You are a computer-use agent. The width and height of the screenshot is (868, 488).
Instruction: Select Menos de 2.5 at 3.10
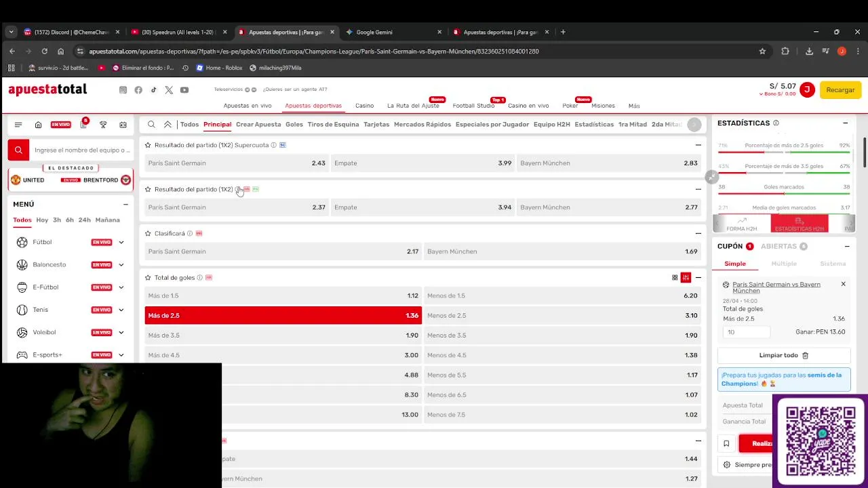[x=562, y=315]
